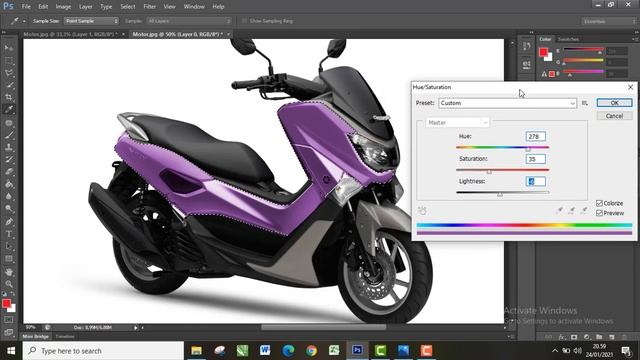The height and width of the screenshot is (360, 640).
Task: Confirm Hue/Saturation with OK
Action: pyautogui.click(x=614, y=103)
